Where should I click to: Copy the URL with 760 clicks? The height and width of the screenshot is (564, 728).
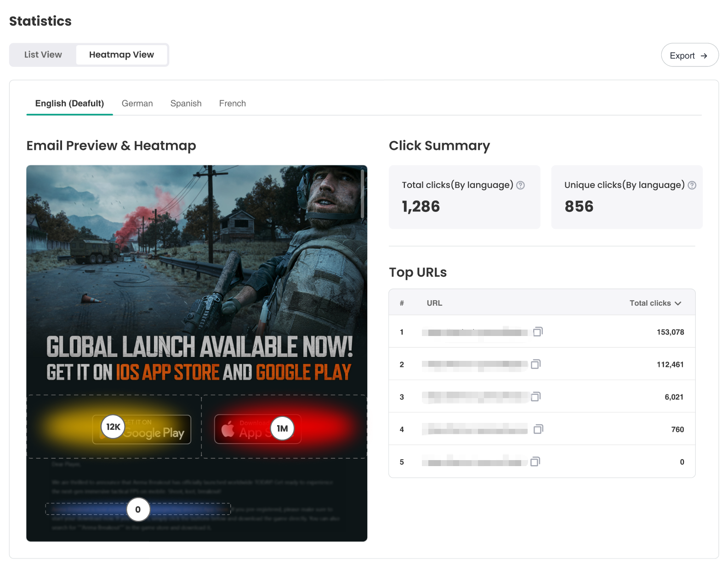point(538,429)
